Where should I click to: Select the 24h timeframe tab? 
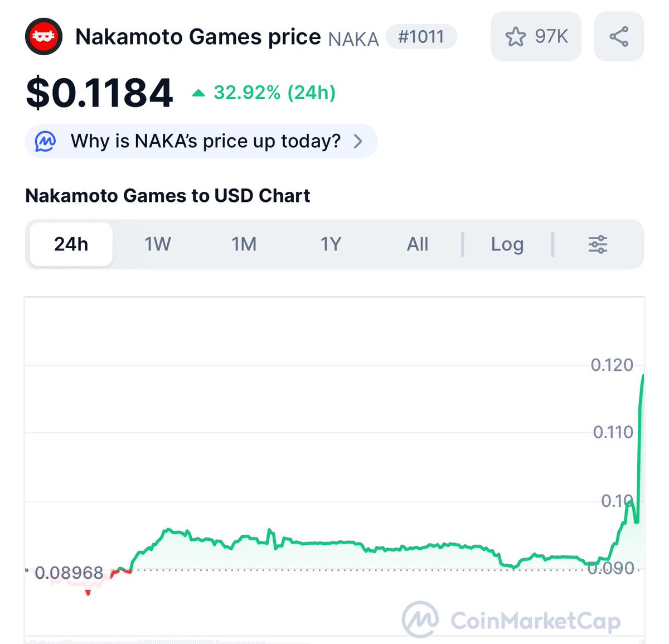(71, 244)
